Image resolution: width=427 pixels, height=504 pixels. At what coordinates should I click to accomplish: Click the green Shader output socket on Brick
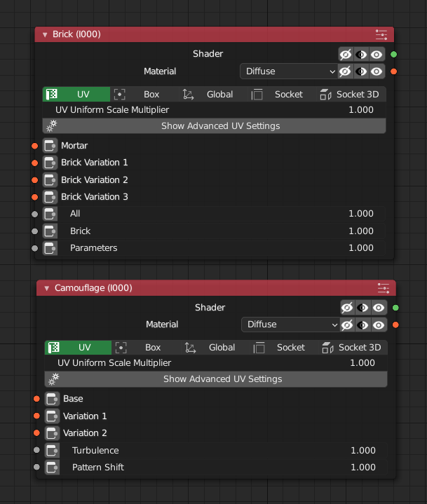point(393,54)
